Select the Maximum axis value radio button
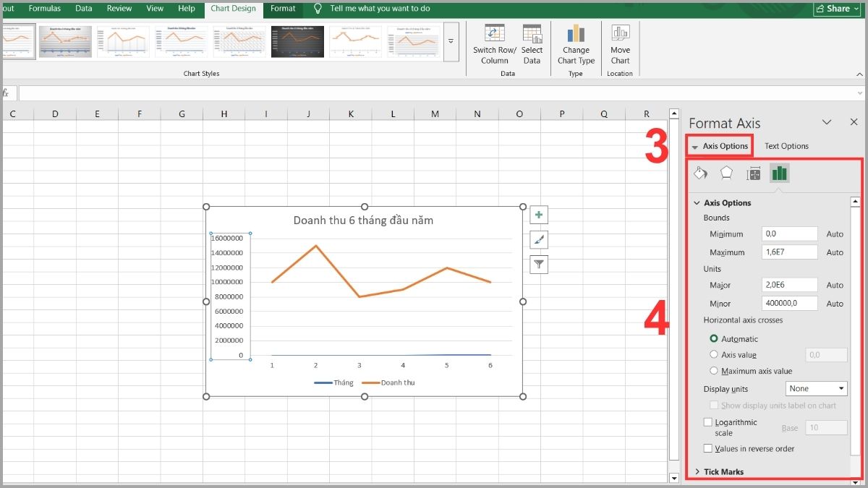868x488 pixels. [x=714, y=371]
